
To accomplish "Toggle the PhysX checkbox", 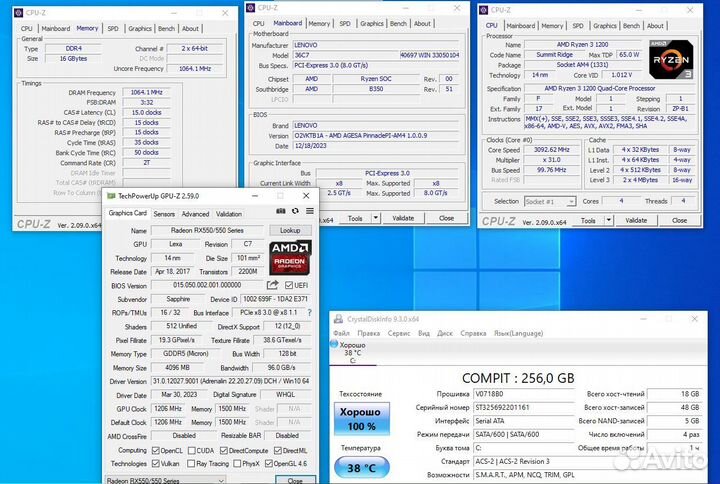I will (x=237, y=463).
